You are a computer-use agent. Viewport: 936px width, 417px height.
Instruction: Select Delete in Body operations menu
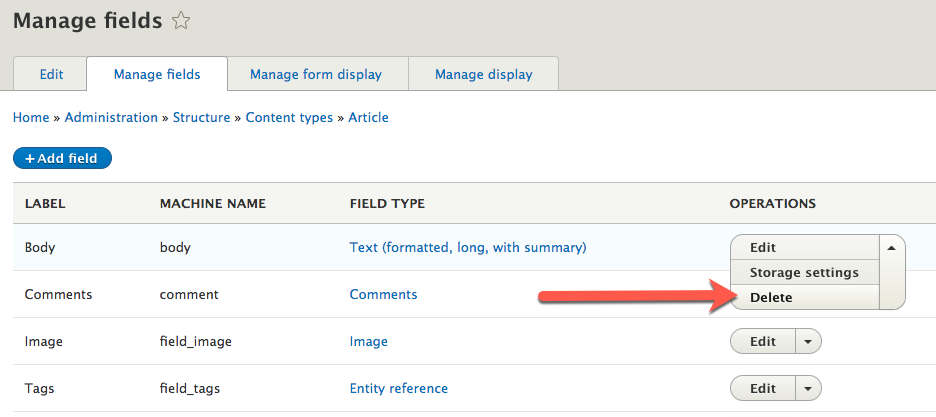(771, 297)
